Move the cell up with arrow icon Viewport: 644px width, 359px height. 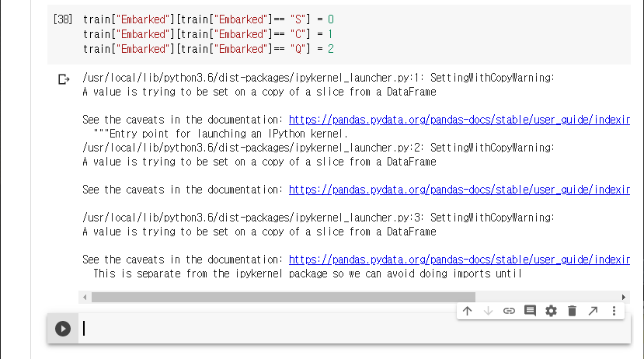(x=467, y=311)
